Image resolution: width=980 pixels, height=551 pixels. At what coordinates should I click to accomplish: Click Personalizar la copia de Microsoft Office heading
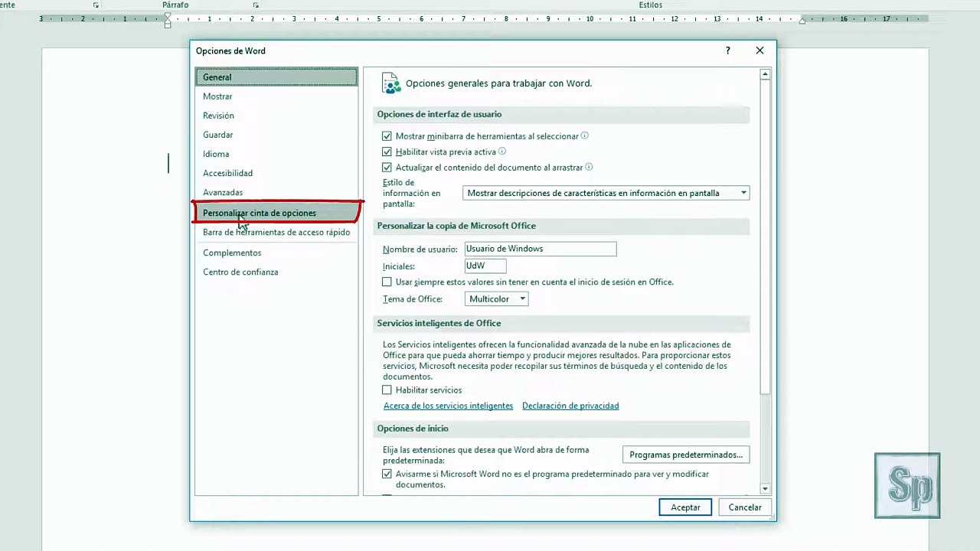point(456,226)
